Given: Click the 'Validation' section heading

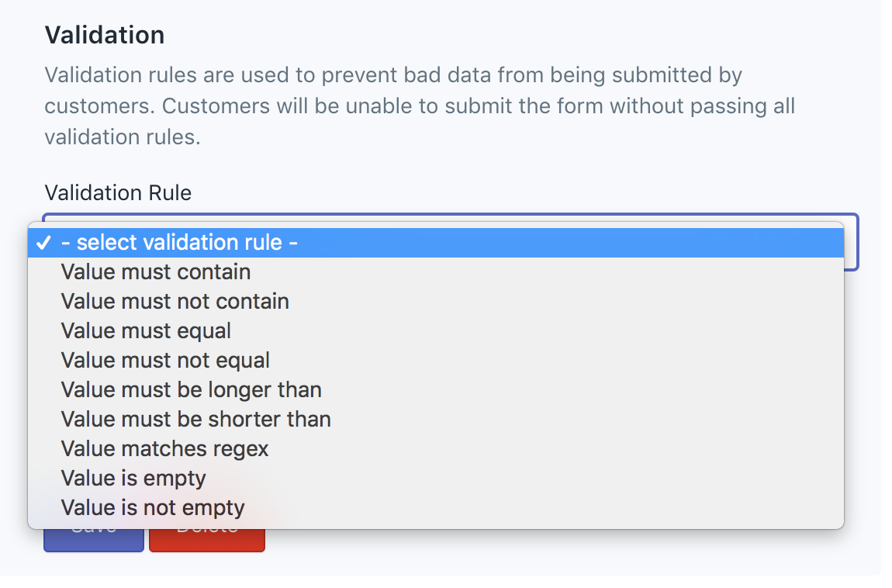Looking at the screenshot, I should [x=105, y=34].
